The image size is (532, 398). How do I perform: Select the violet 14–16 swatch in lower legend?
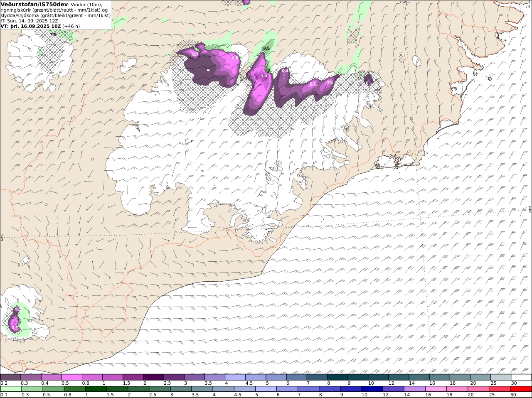tap(415, 389)
